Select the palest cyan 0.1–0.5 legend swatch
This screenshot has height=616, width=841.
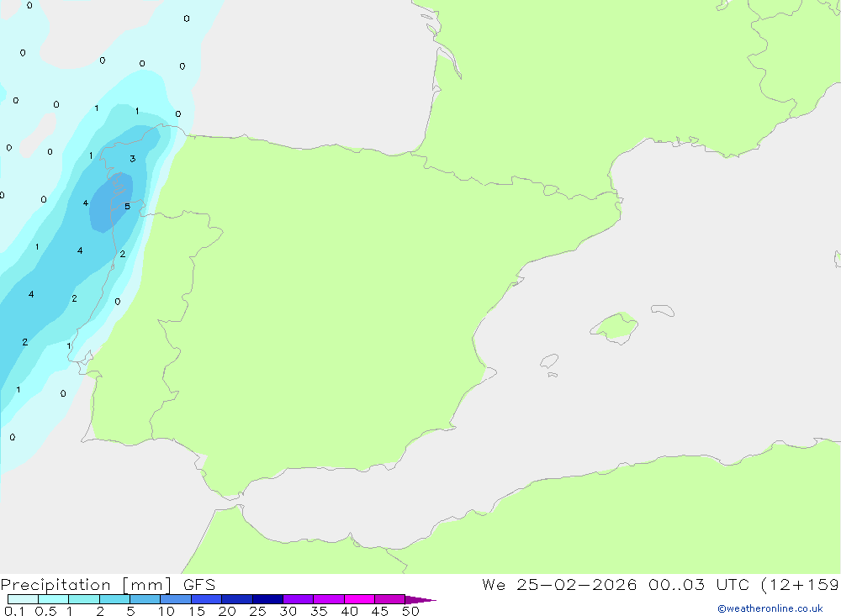coord(23,599)
